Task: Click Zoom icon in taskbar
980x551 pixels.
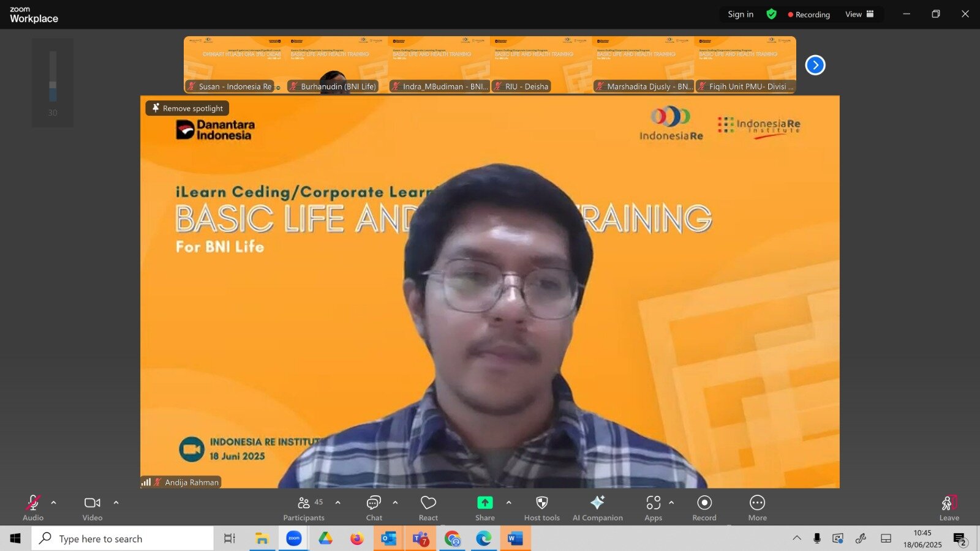Action: pyautogui.click(x=294, y=539)
